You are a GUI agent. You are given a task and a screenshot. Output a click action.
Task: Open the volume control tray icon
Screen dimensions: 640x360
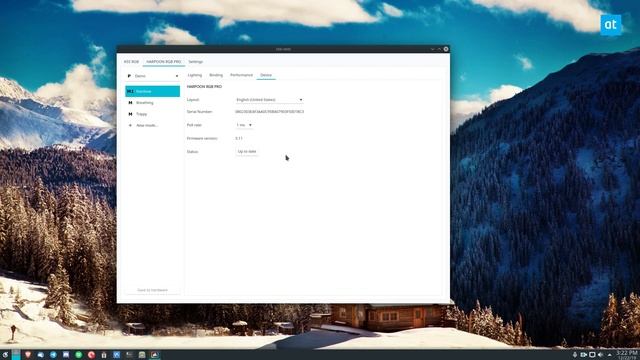[600, 355]
